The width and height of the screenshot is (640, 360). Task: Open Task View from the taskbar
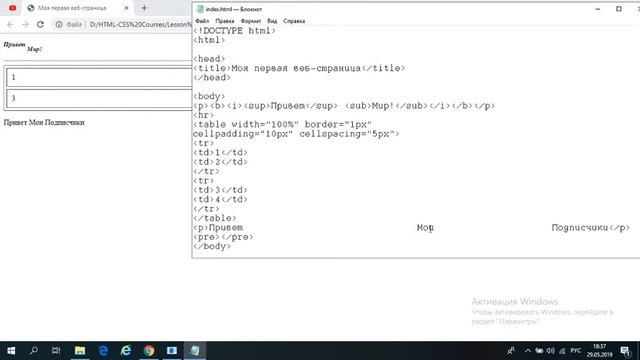[56, 351]
